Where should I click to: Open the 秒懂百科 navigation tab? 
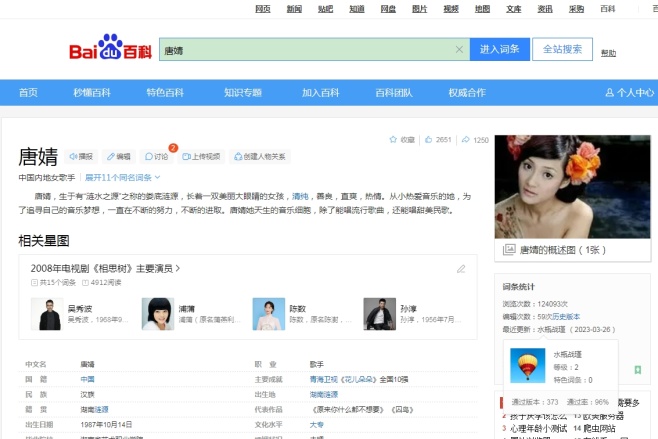[92, 92]
